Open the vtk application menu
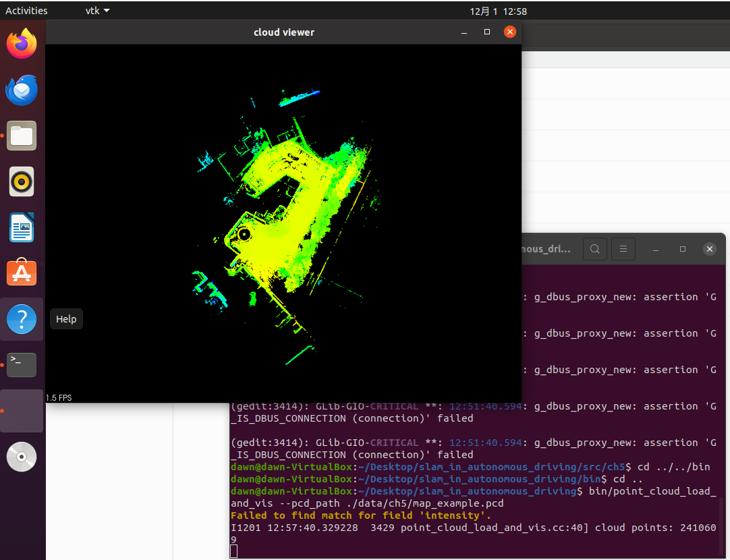 click(x=97, y=11)
